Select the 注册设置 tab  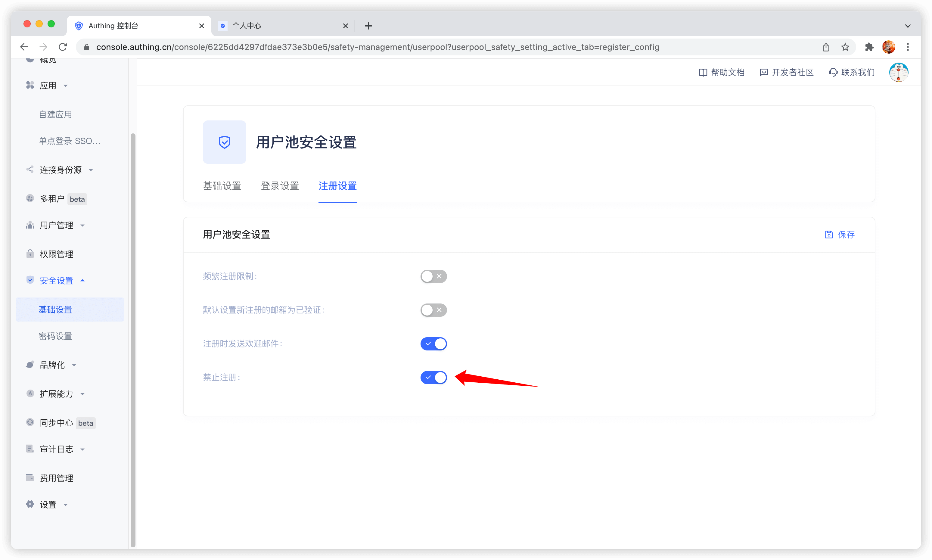pos(337,186)
